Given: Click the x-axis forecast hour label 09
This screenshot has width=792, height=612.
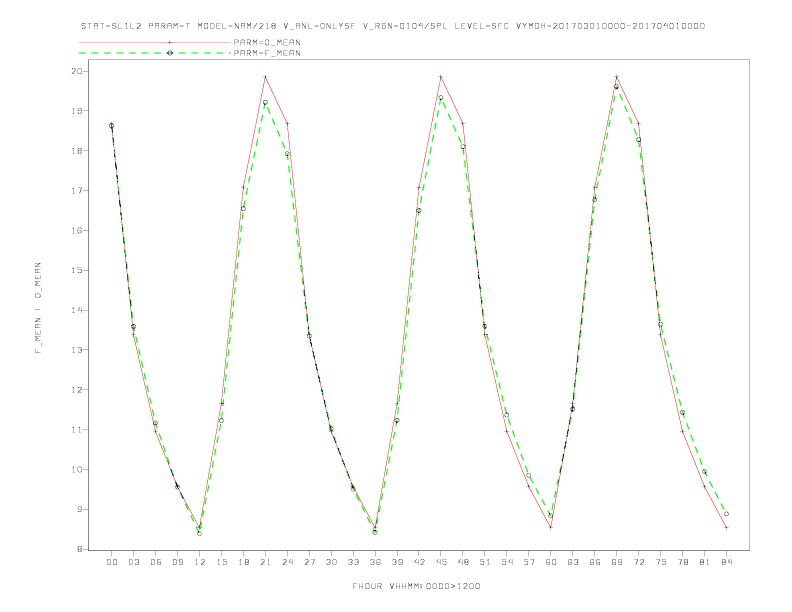Looking at the screenshot, I should (x=177, y=562).
